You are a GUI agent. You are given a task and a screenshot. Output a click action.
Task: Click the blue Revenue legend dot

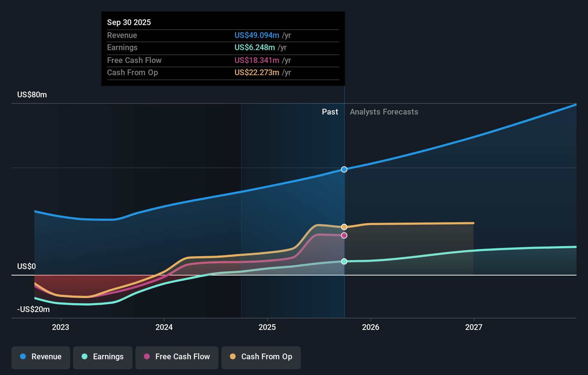click(23, 357)
